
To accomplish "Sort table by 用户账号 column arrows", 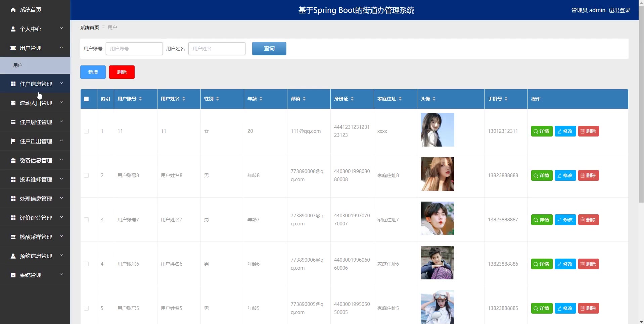I will 140,99.
